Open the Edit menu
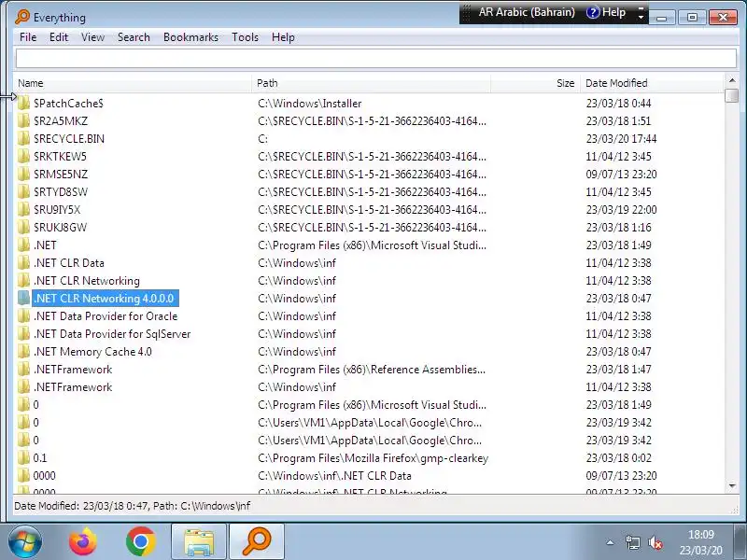Viewport: 747px width, 560px height. point(59,37)
